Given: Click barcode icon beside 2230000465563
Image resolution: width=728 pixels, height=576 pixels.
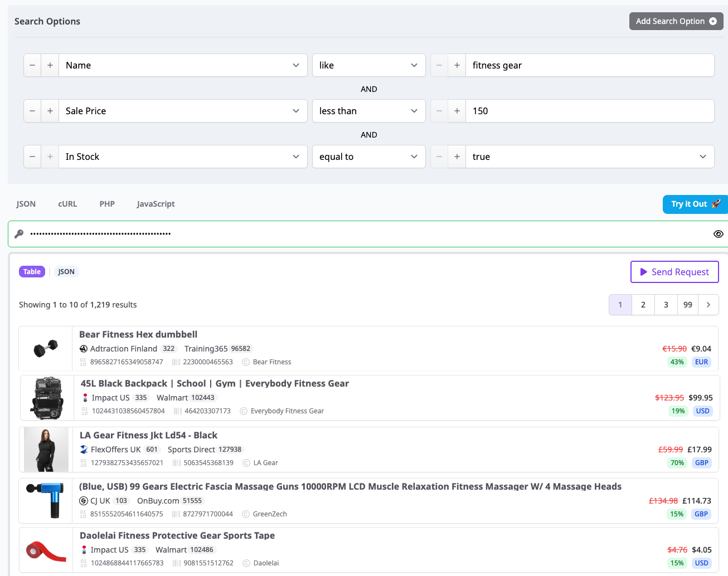Looking at the screenshot, I should click(176, 362).
